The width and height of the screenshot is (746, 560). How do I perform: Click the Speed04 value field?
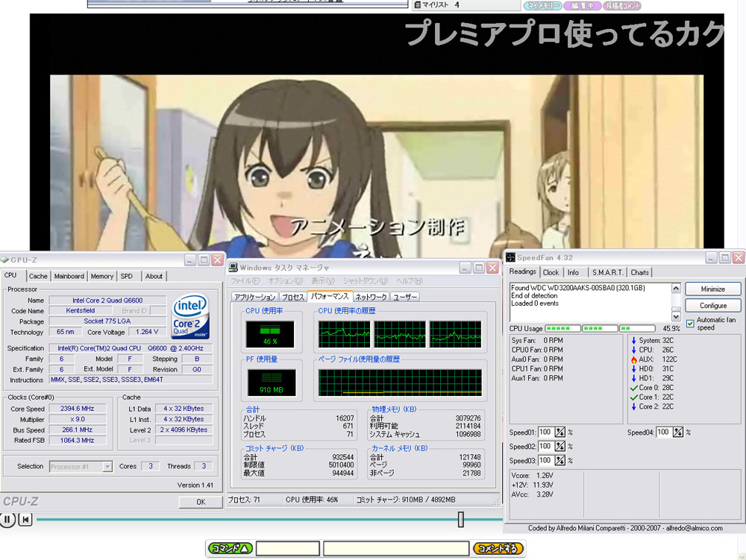664,432
